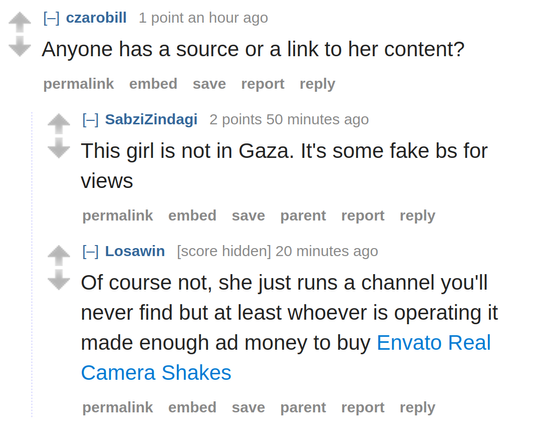Go to parent of Losawin's comment

303,408
